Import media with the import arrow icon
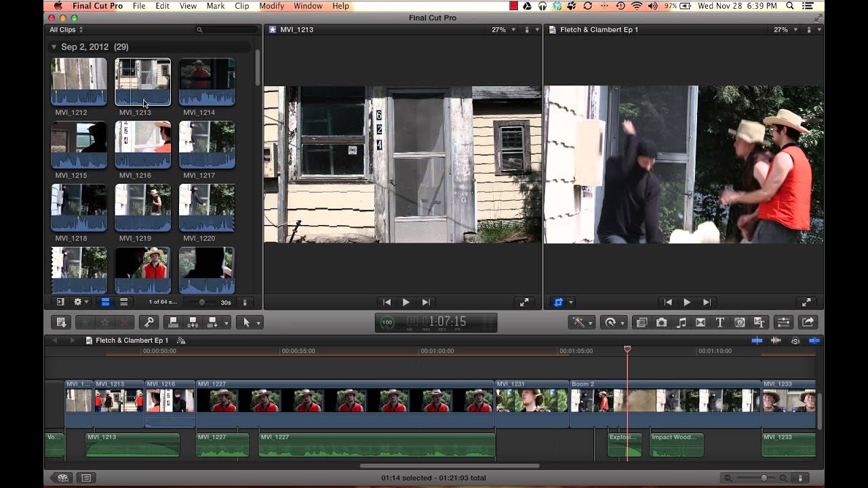The image size is (868, 488). click(x=61, y=323)
